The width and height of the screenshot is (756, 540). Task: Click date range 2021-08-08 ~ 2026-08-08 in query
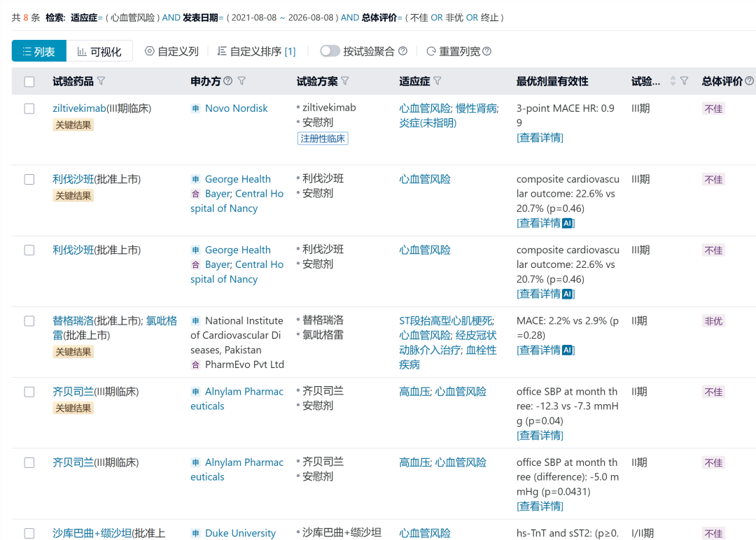point(282,17)
